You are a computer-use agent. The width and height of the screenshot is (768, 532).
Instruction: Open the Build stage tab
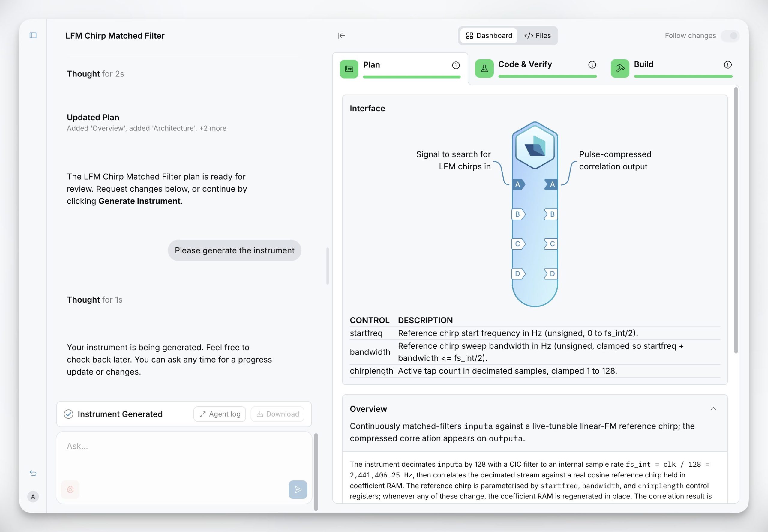(671, 68)
